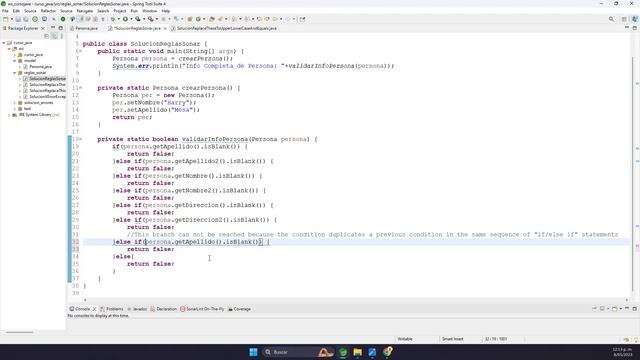This screenshot has height=360, width=640.
Task: Open the Help menu
Action: pyautogui.click(x=166, y=11)
